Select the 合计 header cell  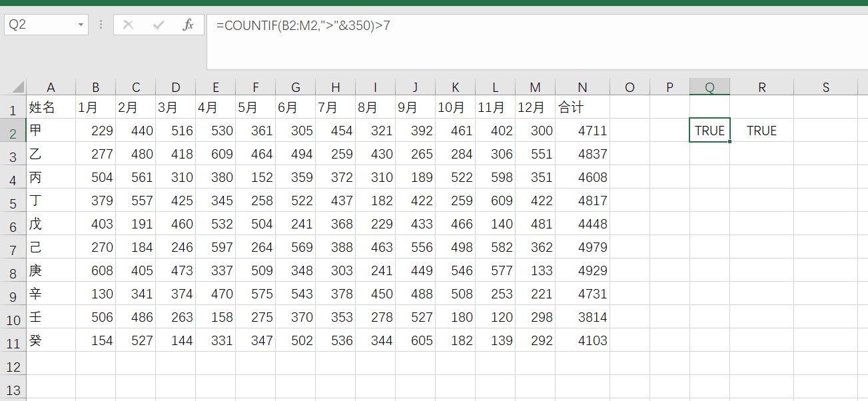[583, 107]
